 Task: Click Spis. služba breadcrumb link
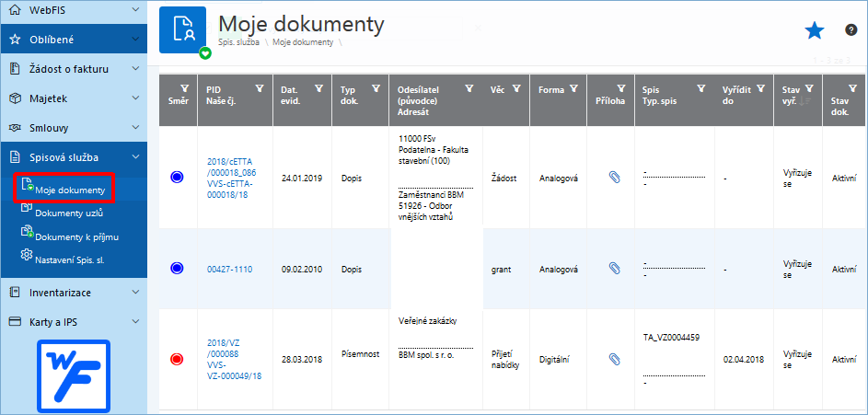click(238, 42)
